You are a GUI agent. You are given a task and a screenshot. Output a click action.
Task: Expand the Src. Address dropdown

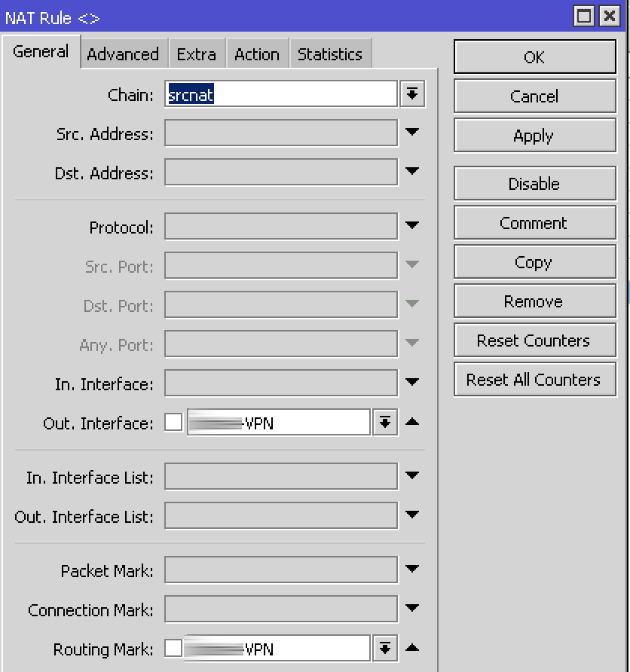[x=412, y=133]
